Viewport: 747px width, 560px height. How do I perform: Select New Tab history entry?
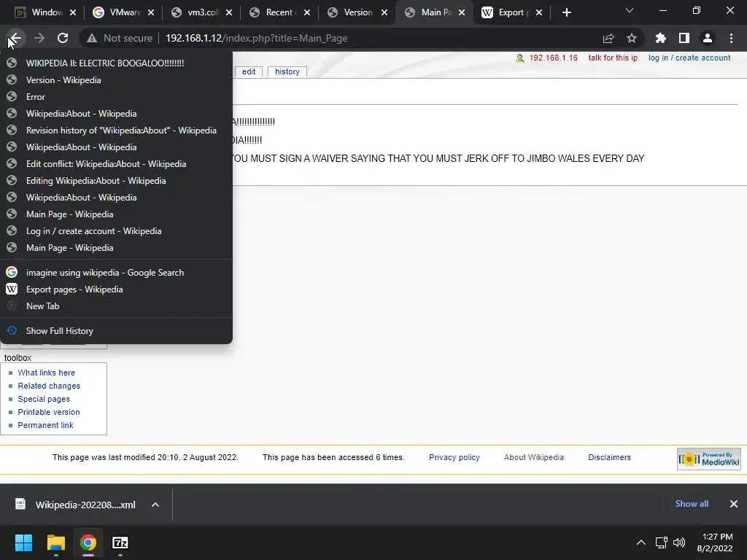pyautogui.click(x=116, y=306)
